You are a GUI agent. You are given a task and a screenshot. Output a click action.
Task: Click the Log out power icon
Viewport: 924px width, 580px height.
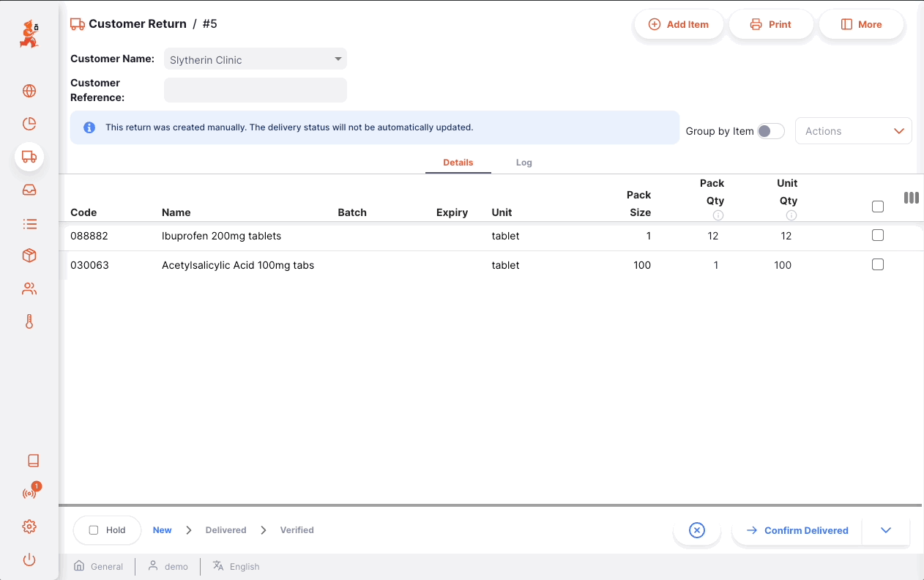pyautogui.click(x=29, y=560)
